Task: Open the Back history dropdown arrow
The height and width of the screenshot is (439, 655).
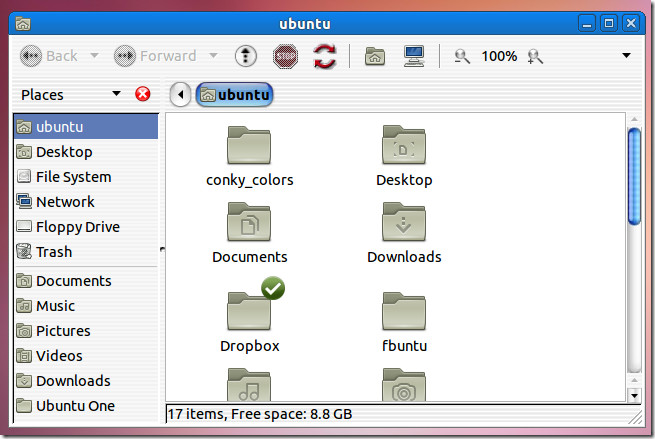Action: [x=94, y=56]
